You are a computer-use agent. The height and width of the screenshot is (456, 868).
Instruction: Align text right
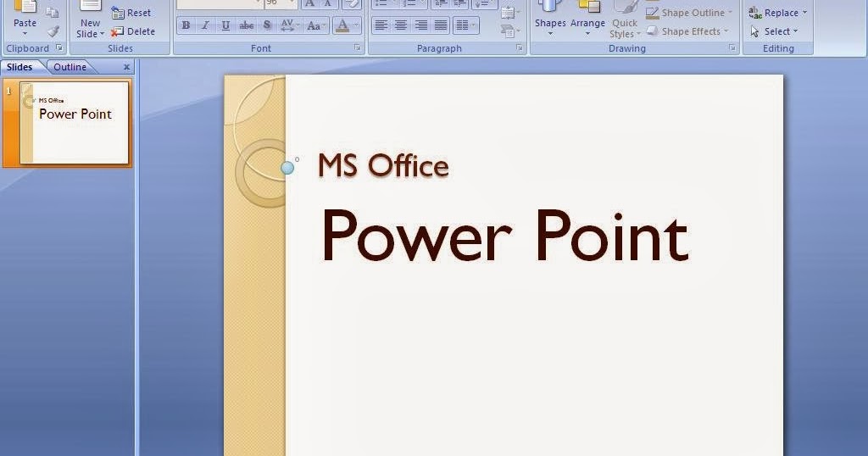click(420, 25)
